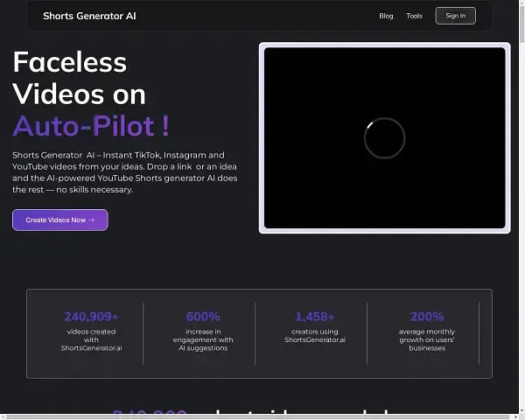Click the partially visible heading at page bottom
This screenshot has width=525, height=420.
pos(262,414)
